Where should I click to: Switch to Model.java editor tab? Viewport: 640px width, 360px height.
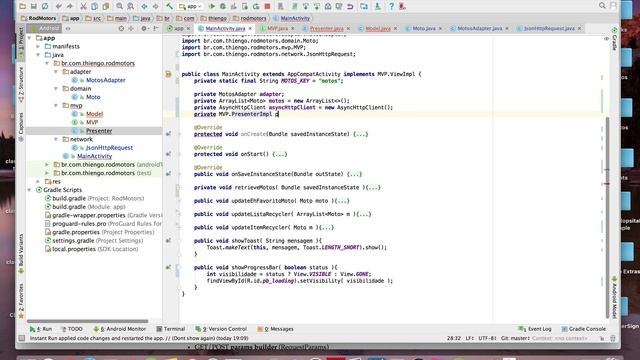378,29
